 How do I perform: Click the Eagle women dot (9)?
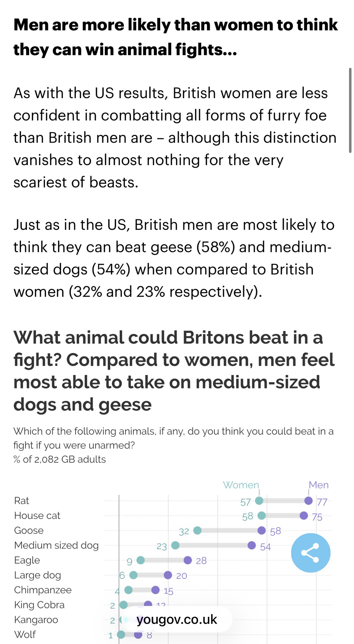click(141, 560)
